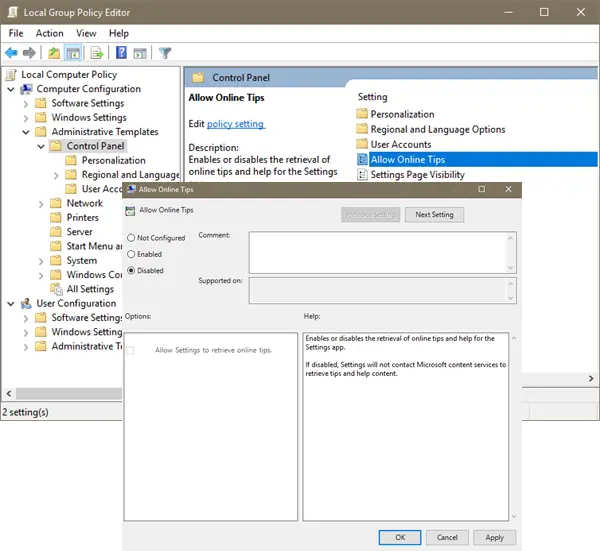Expand the Software Settings node under Computer Configuration
The height and width of the screenshot is (551, 600).
[x=26, y=103]
